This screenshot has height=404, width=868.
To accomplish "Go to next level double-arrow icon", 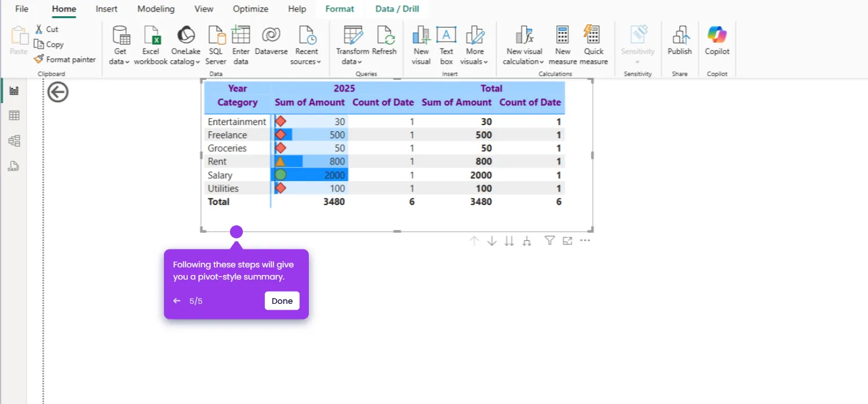I will click(509, 241).
